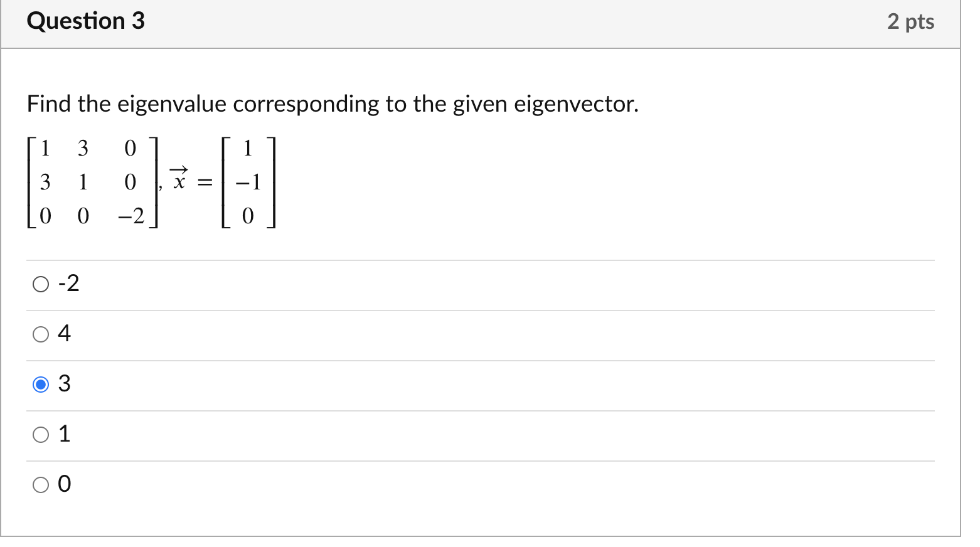
Task: Toggle the radio button next to -2
Action: coord(41,284)
